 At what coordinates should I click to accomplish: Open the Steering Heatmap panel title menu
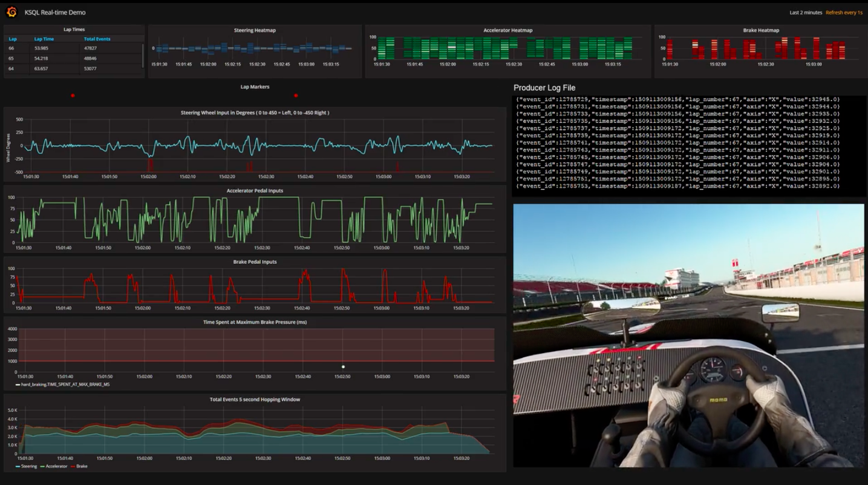255,30
